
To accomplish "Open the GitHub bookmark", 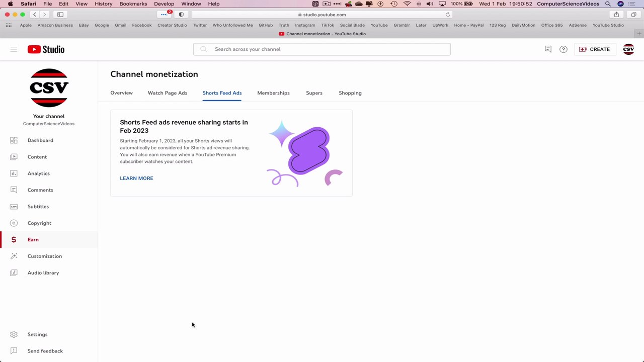I will (x=266, y=25).
